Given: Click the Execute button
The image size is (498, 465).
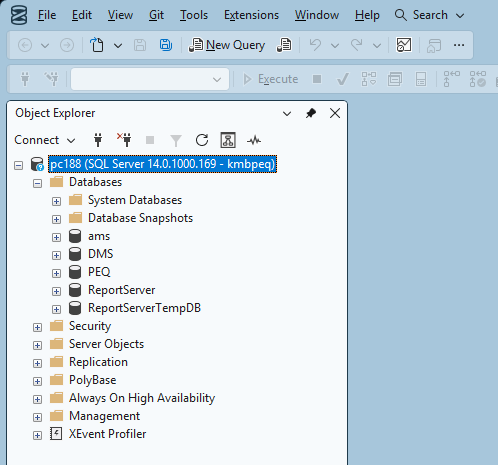Looking at the screenshot, I should [271, 79].
